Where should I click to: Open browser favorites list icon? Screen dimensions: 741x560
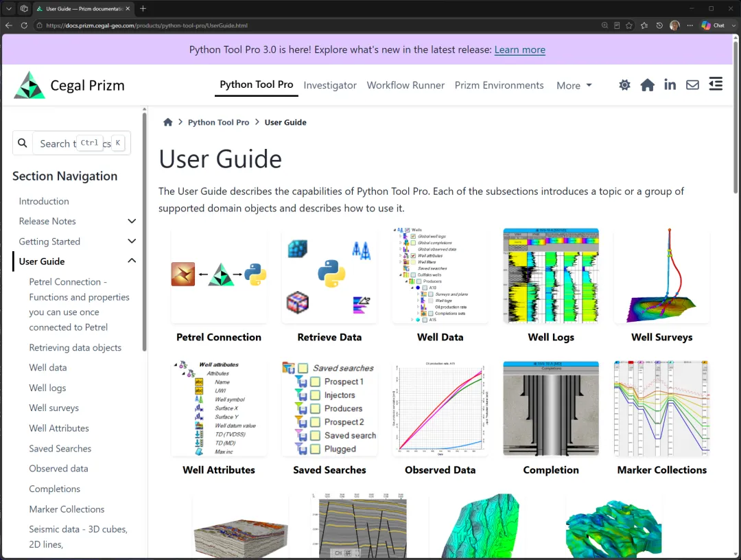[644, 25]
